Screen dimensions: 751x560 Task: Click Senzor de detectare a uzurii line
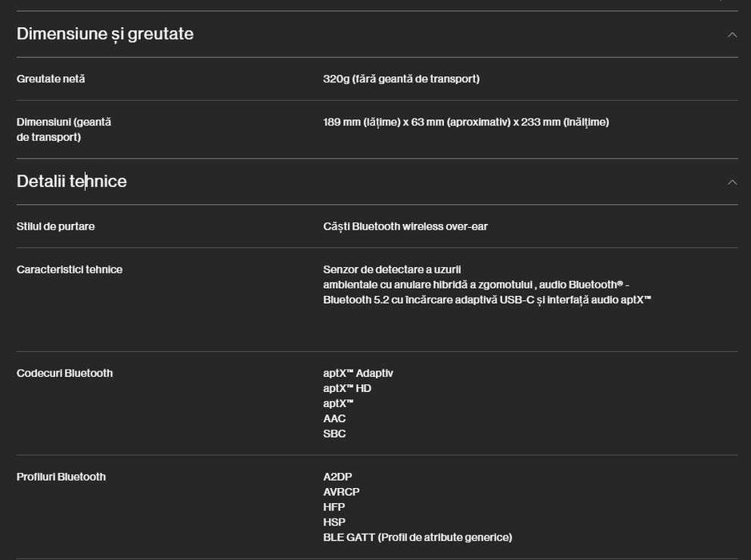(x=392, y=270)
